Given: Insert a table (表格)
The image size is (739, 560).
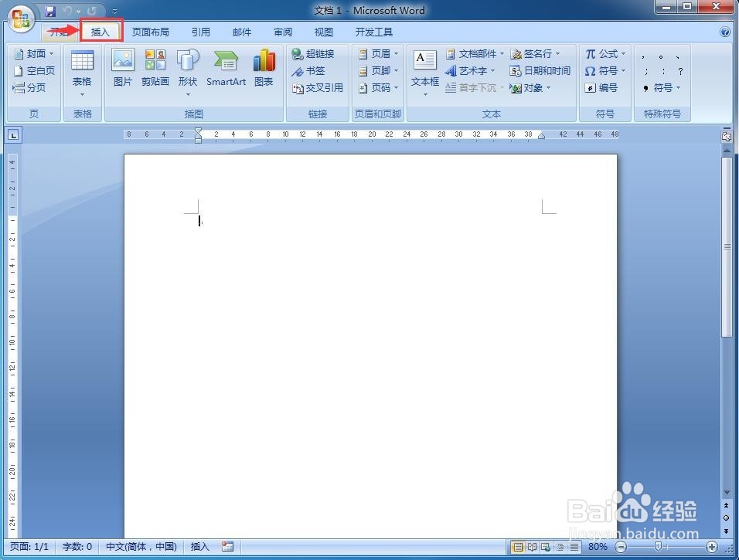Looking at the screenshot, I should pyautogui.click(x=82, y=73).
